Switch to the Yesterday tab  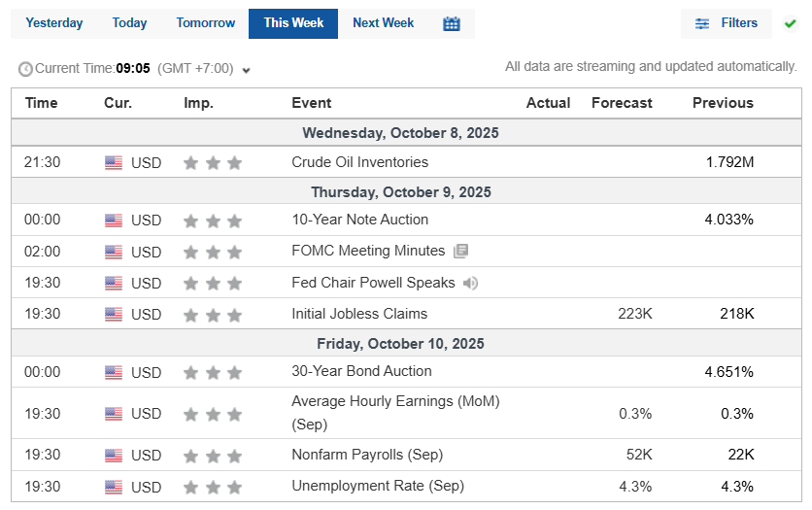pos(54,23)
